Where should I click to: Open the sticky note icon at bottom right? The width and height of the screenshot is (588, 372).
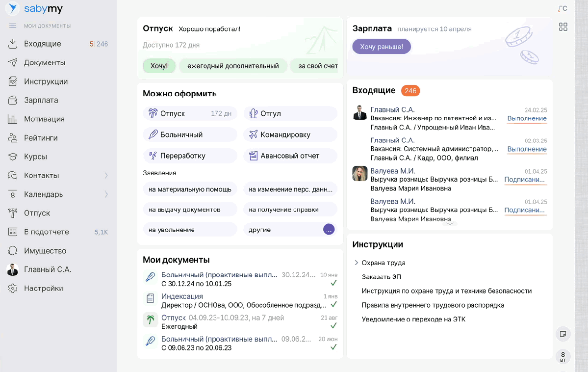pos(563,334)
